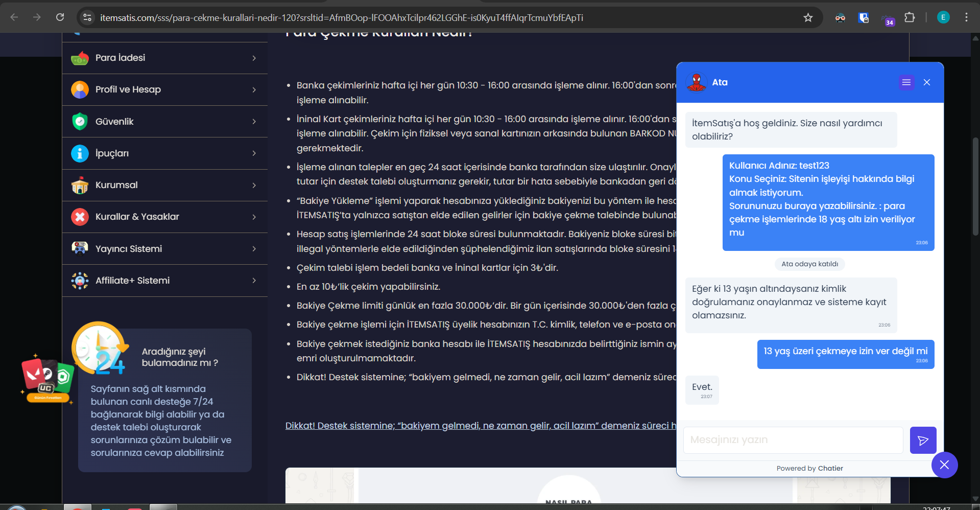Select the Profil ve Hesap label
The image size is (980, 510).
coord(128,89)
